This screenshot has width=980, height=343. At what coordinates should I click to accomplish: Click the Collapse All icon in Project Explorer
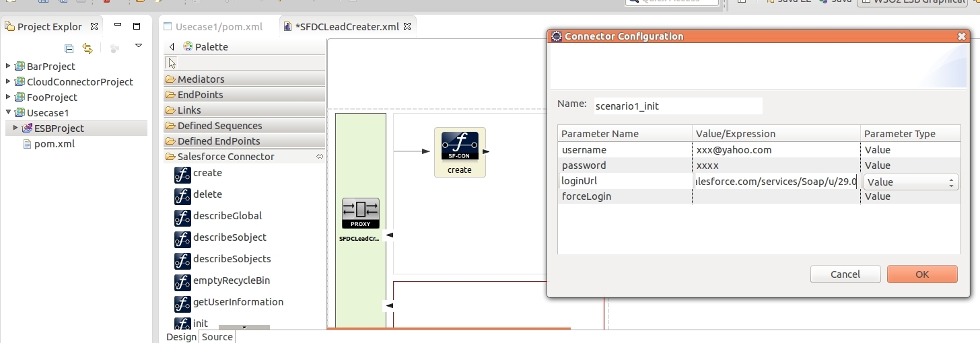69,48
